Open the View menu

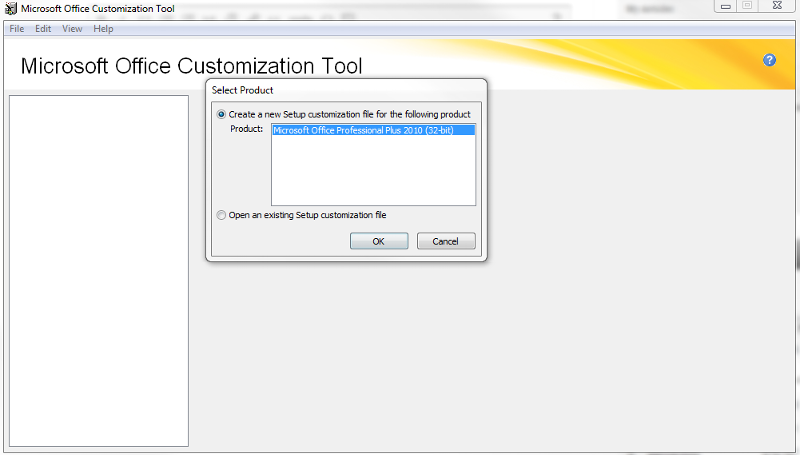click(72, 29)
